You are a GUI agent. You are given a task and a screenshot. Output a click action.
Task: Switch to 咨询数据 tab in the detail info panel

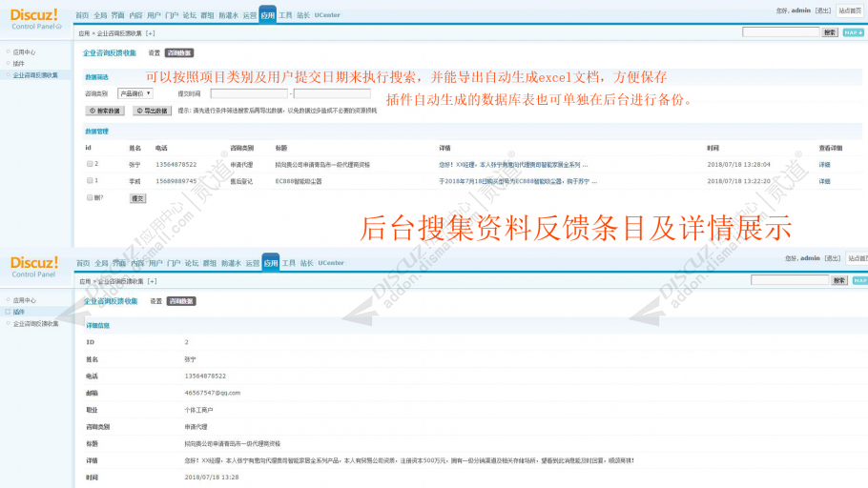coord(181,301)
